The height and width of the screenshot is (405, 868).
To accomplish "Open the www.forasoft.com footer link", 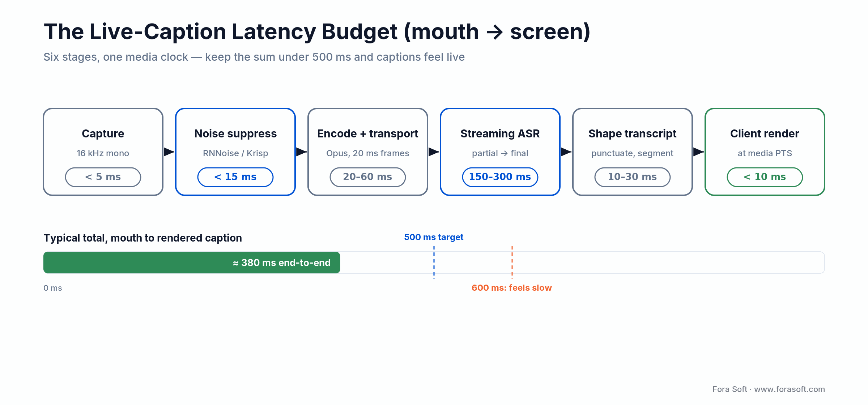I will pyautogui.click(x=790, y=389).
